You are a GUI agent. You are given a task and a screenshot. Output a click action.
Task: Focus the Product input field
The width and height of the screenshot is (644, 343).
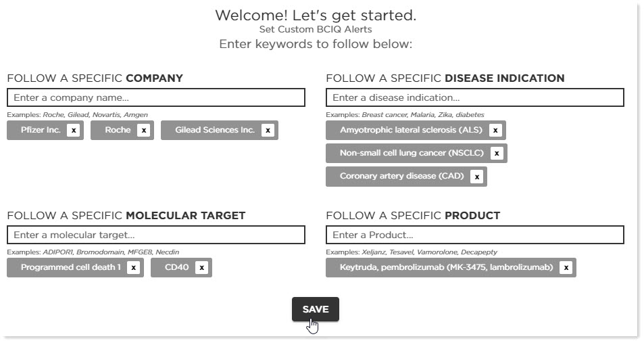475,235
